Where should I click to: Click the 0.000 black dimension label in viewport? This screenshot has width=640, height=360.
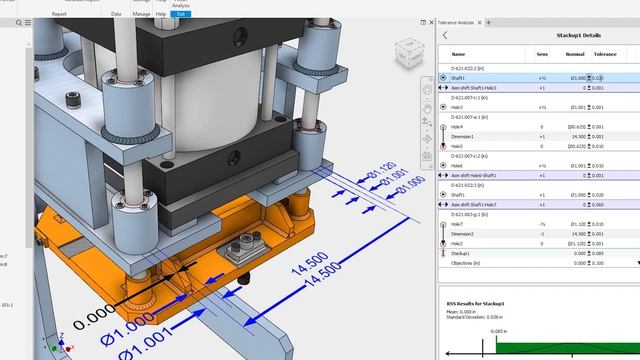coord(95,318)
